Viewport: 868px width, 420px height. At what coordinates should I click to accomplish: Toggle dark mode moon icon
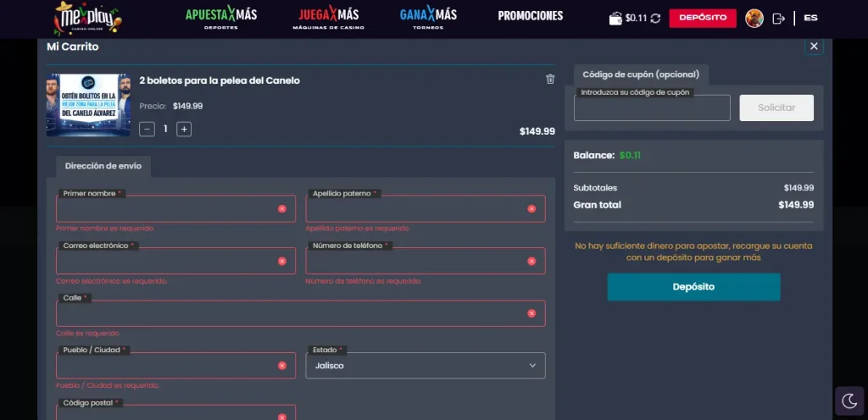point(849,401)
